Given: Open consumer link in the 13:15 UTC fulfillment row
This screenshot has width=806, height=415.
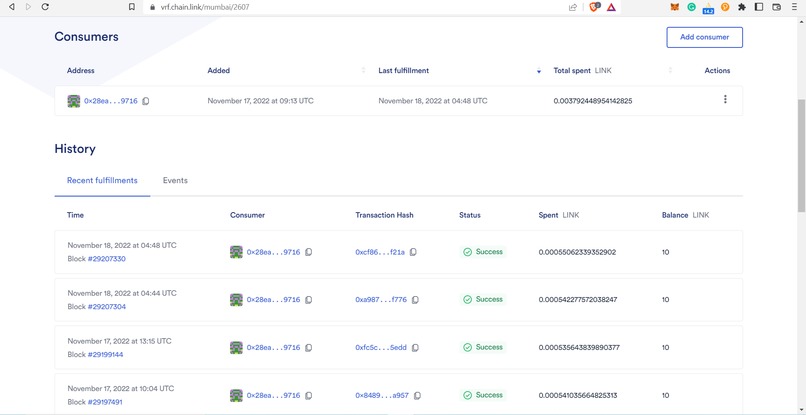Looking at the screenshot, I should [273, 348].
